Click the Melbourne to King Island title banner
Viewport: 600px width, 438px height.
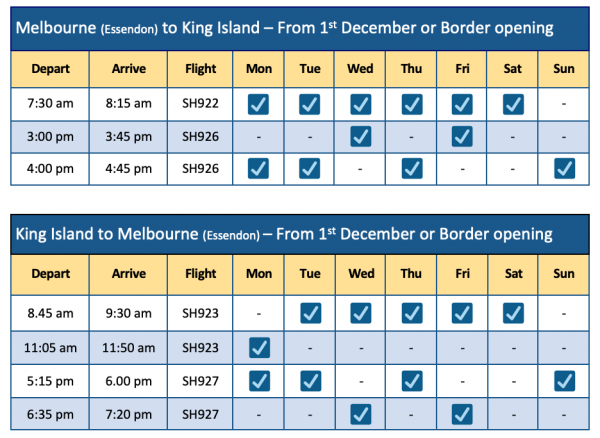[300, 28]
